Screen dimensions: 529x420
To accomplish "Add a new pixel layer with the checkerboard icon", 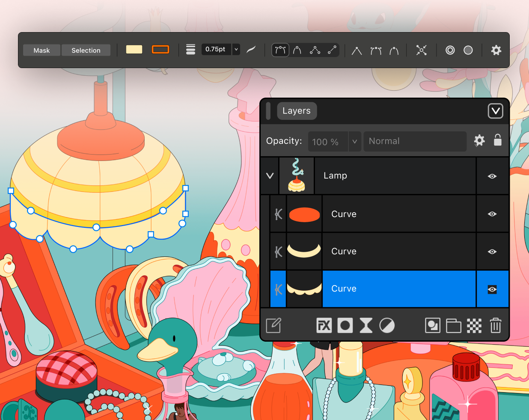I will [x=474, y=326].
